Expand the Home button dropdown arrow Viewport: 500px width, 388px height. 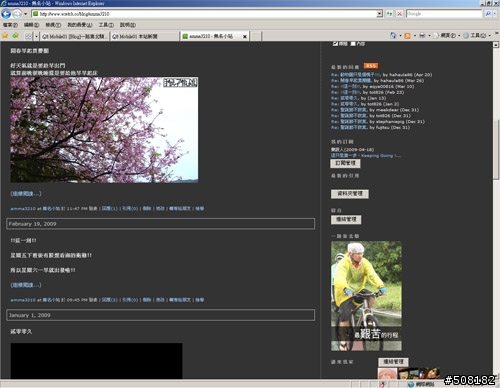point(400,36)
